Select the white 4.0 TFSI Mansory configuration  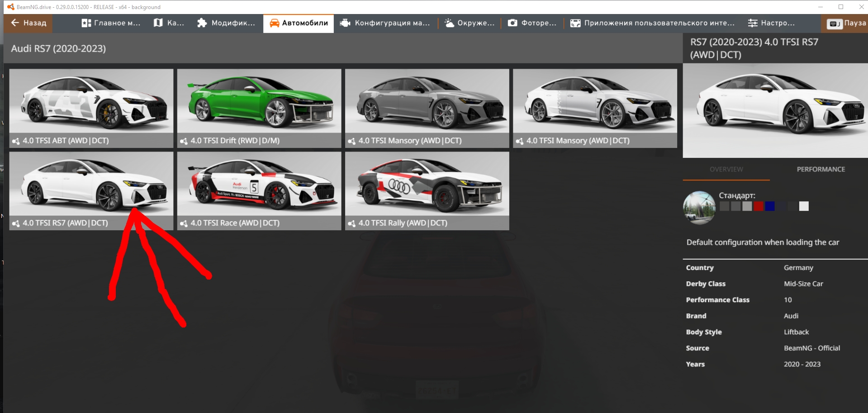(595, 108)
